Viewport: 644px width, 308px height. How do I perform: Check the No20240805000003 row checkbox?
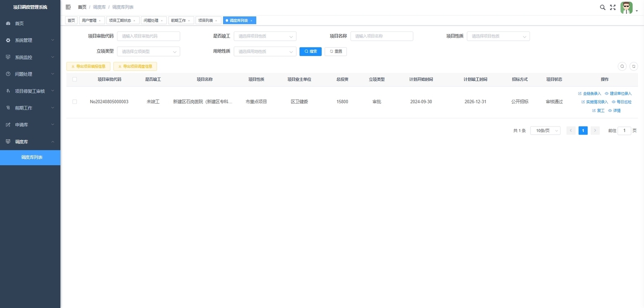point(75,102)
